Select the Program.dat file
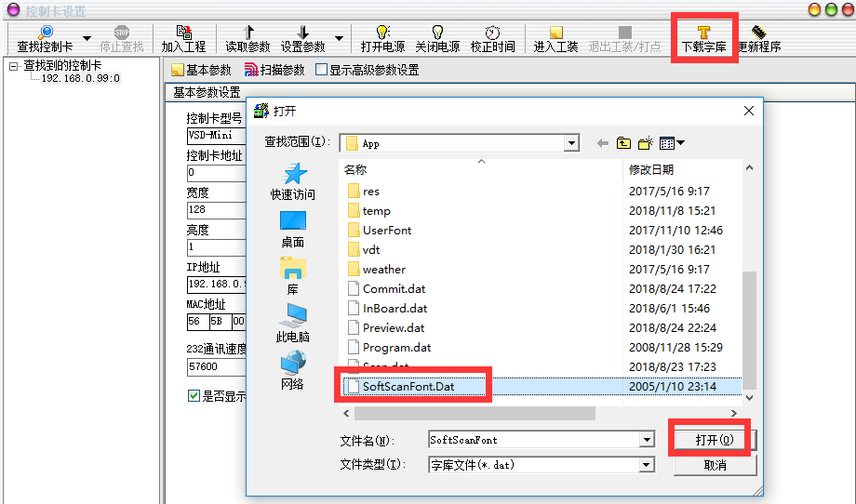856x504 pixels. (x=396, y=348)
